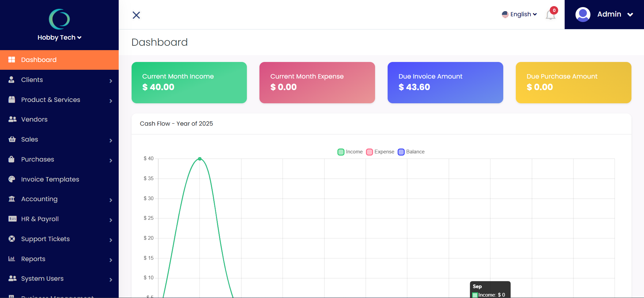The height and width of the screenshot is (298, 644).
Task: Click the Due Invoice Amount card
Action: [x=445, y=82]
